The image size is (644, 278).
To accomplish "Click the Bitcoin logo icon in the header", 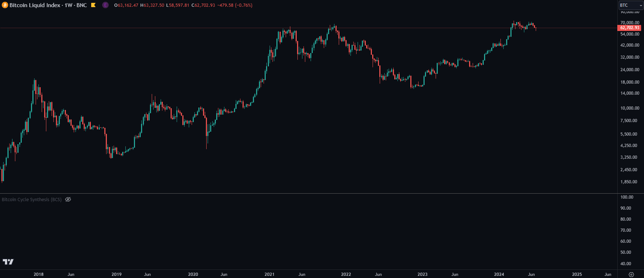I will coord(4,5).
